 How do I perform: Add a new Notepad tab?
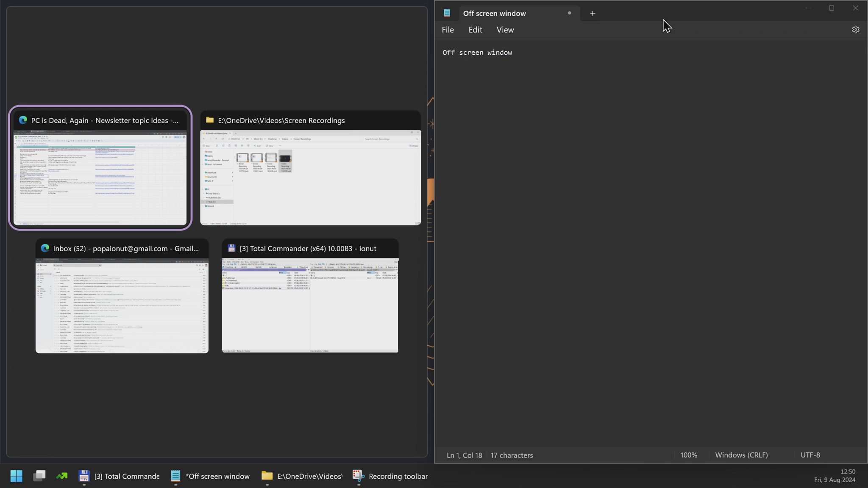click(x=593, y=13)
